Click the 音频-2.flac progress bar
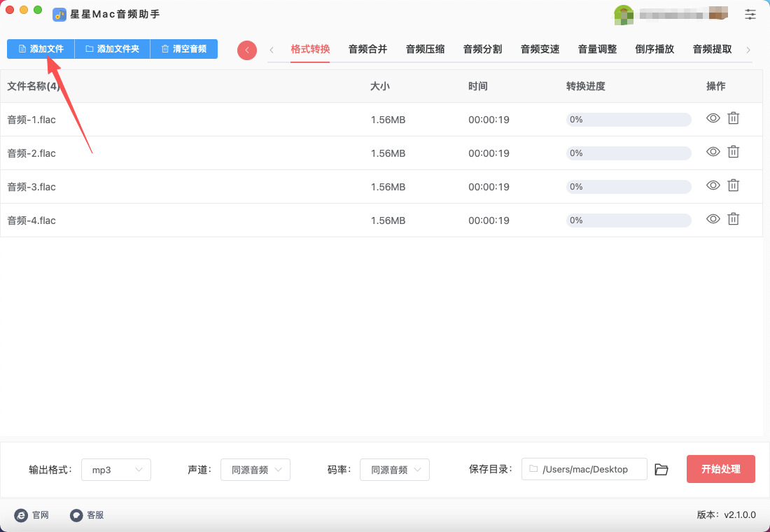This screenshot has height=532, width=770. pos(629,153)
